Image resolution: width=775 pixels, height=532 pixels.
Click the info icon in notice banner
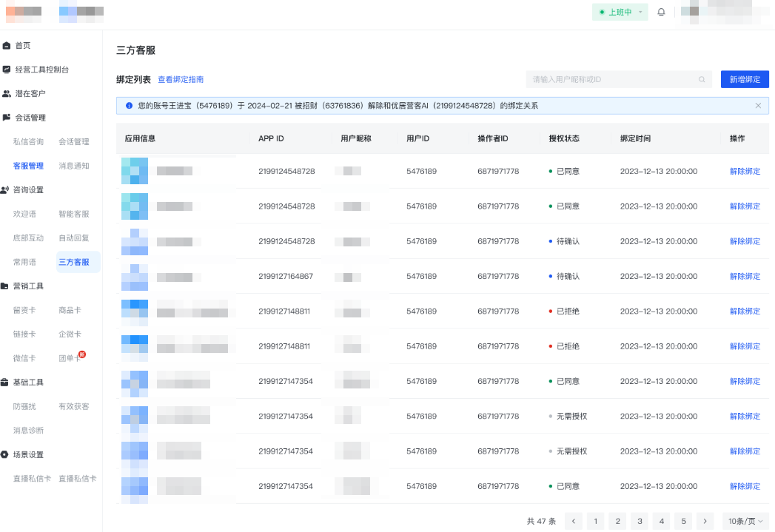[129, 106]
